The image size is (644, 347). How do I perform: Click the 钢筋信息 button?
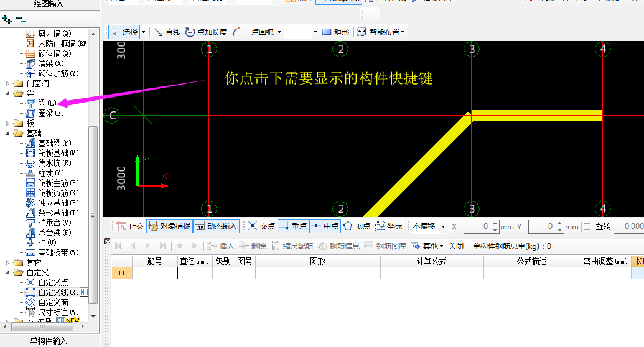coord(339,246)
